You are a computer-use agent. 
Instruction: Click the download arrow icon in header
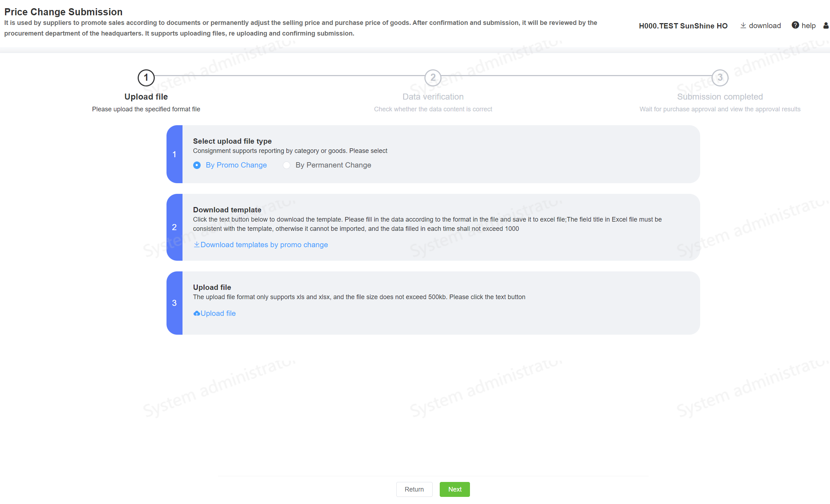[x=743, y=26]
